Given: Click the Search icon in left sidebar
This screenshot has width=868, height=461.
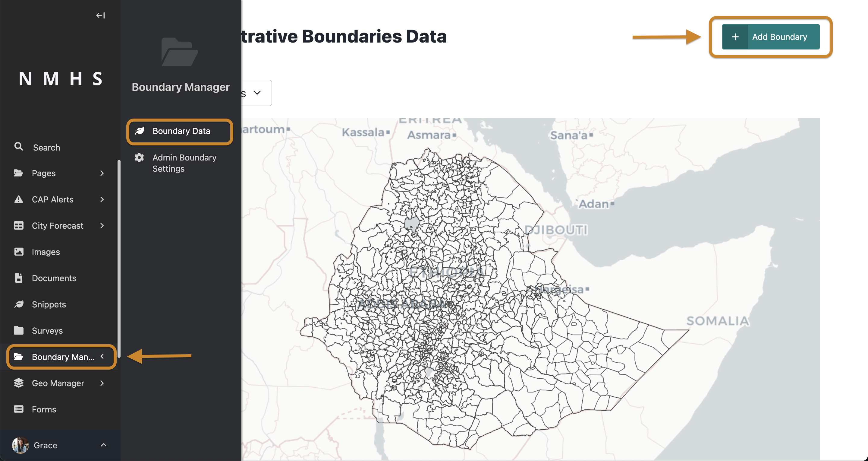Looking at the screenshot, I should (x=18, y=147).
